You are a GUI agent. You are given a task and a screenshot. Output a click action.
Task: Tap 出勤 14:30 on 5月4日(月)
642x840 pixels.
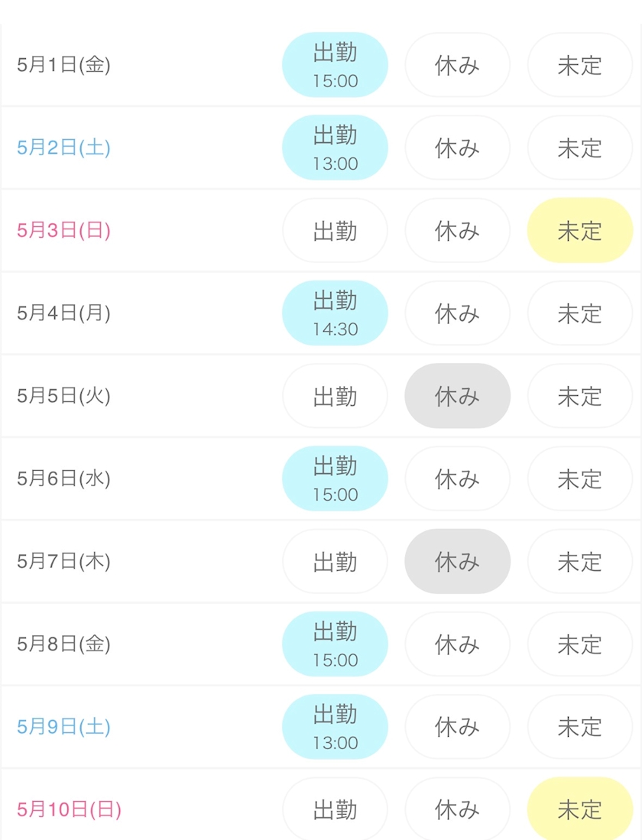[x=335, y=313]
